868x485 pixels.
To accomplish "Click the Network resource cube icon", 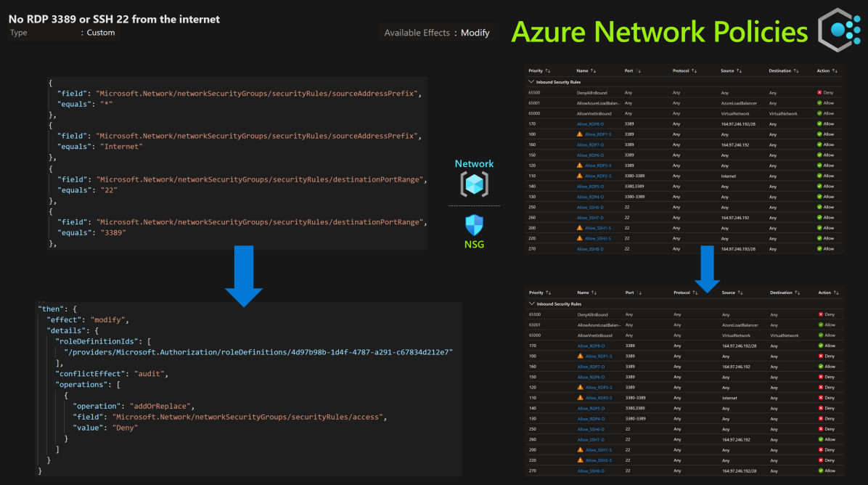I will [475, 184].
